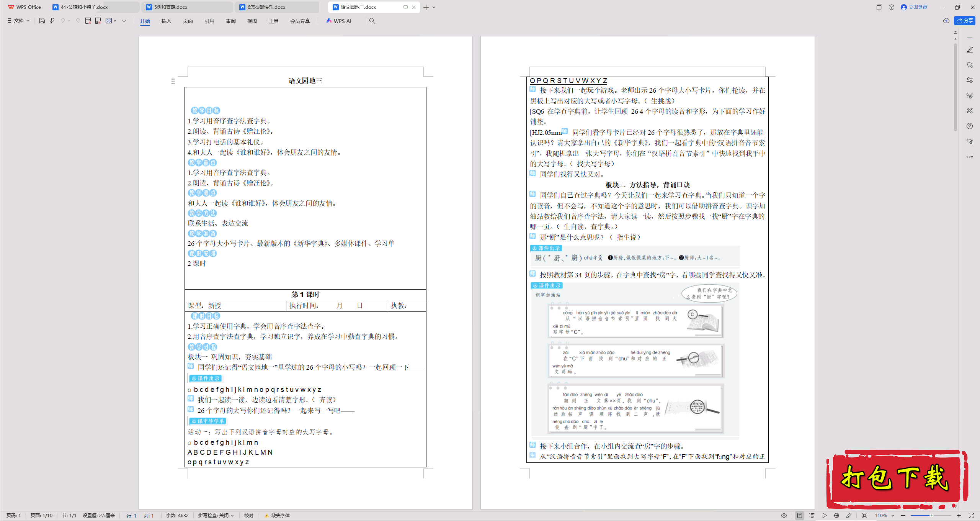Switch to page layout view
980x521 pixels.
800,516
